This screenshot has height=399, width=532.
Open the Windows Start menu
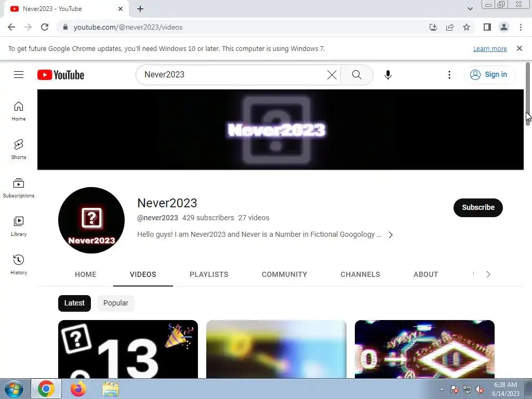[x=14, y=389]
